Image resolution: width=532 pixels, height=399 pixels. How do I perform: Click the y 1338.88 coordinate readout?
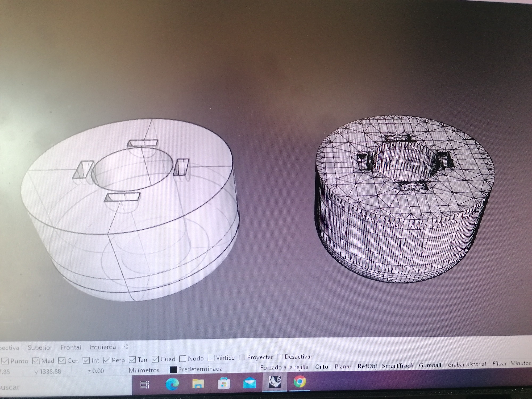click(48, 371)
